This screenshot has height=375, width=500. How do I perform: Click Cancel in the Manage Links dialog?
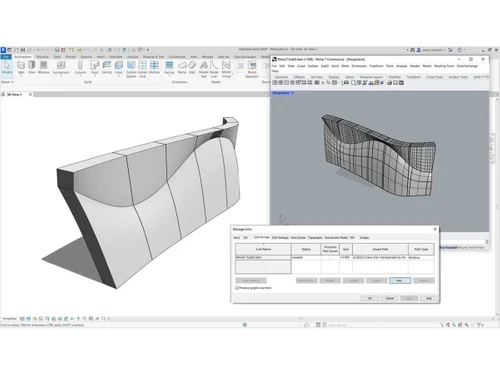coord(389,298)
